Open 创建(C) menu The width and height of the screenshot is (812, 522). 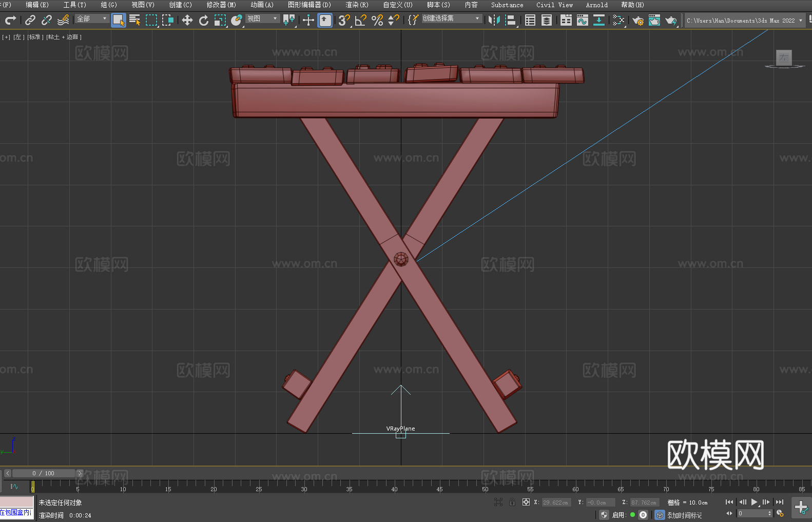[x=181, y=5]
